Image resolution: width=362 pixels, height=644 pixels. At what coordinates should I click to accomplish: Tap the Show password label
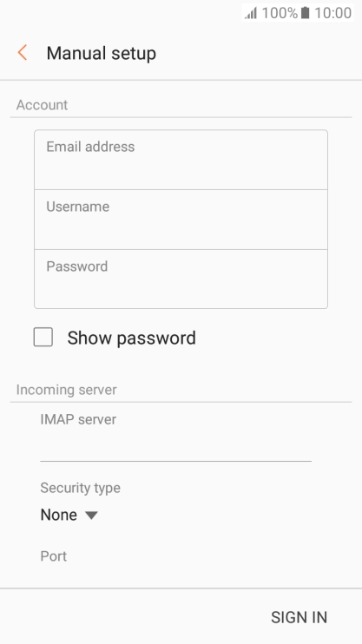pos(131,338)
